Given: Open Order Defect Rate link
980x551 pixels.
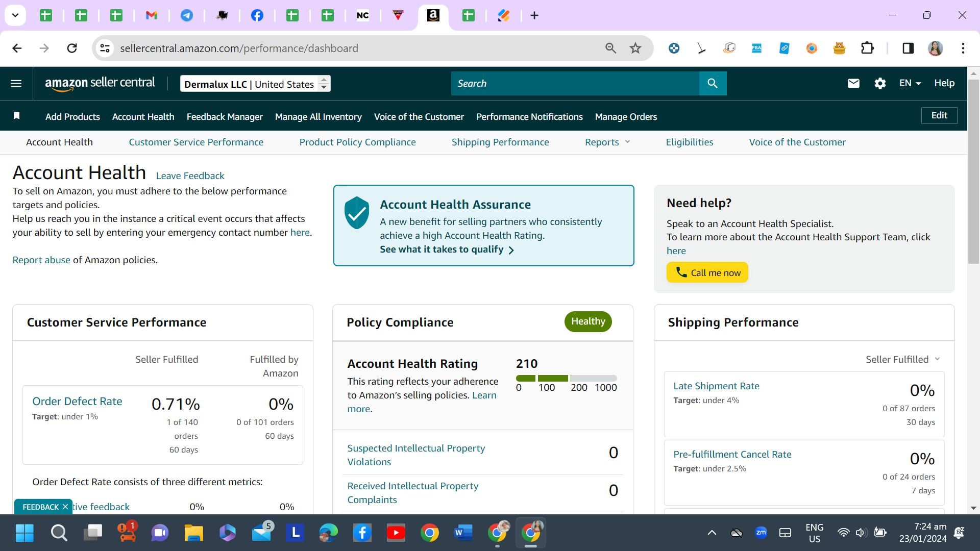Looking at the screenshot, I should [77, 402].
